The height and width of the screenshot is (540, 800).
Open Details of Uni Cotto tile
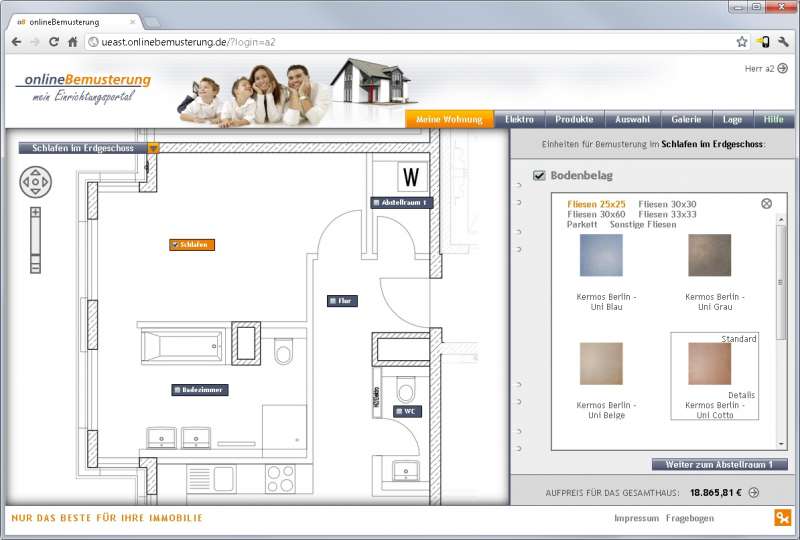click(x=741, y=395)
